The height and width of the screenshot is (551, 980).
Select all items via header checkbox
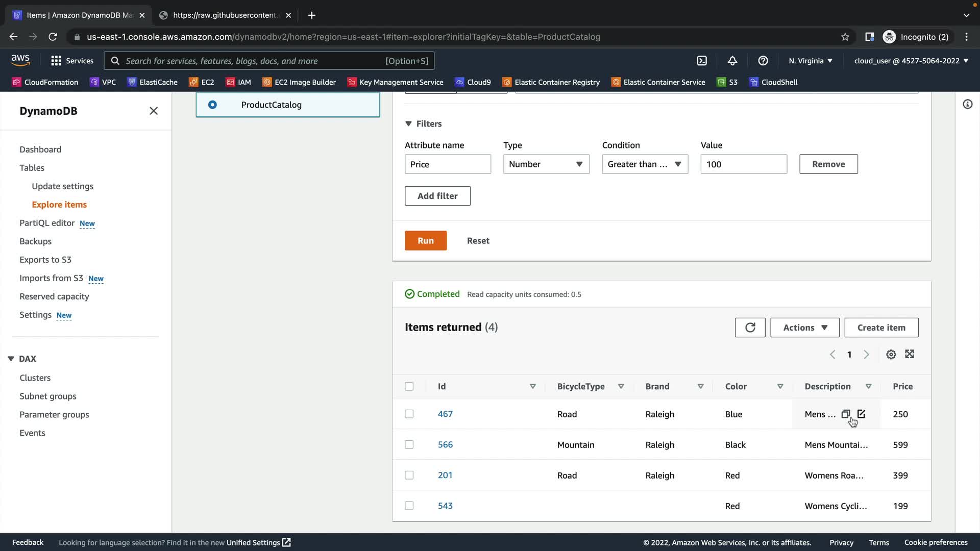(409, 386)
